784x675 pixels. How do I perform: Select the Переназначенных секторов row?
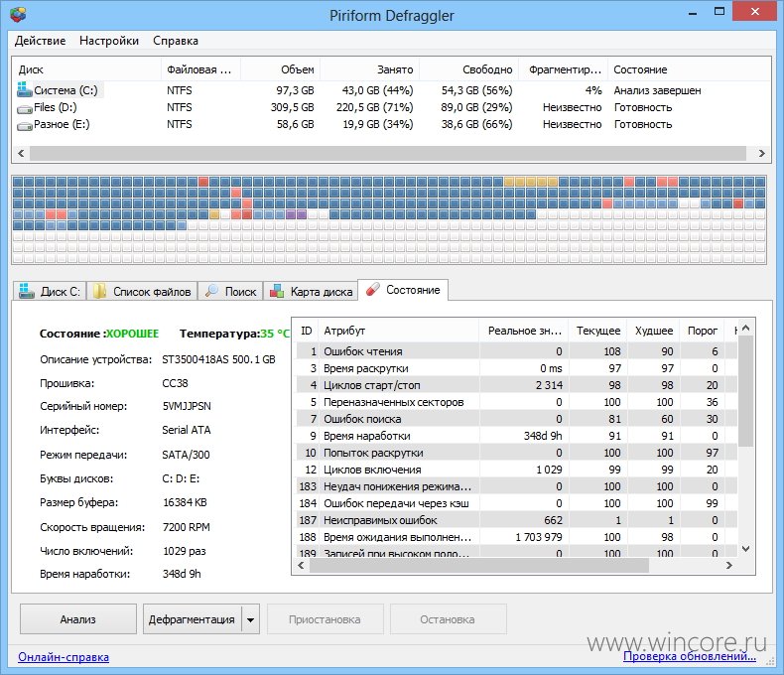[x=516, y=402]
